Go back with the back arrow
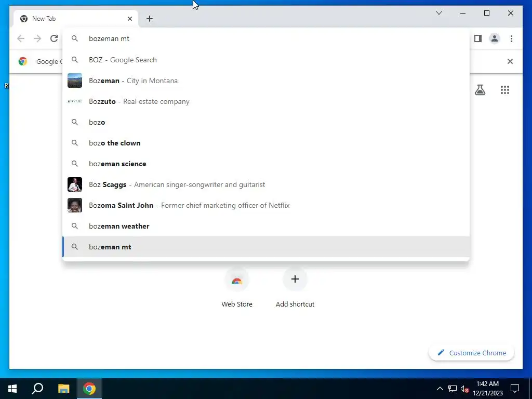This screenshot has height=399, width=532. click(x=21, y=38)
